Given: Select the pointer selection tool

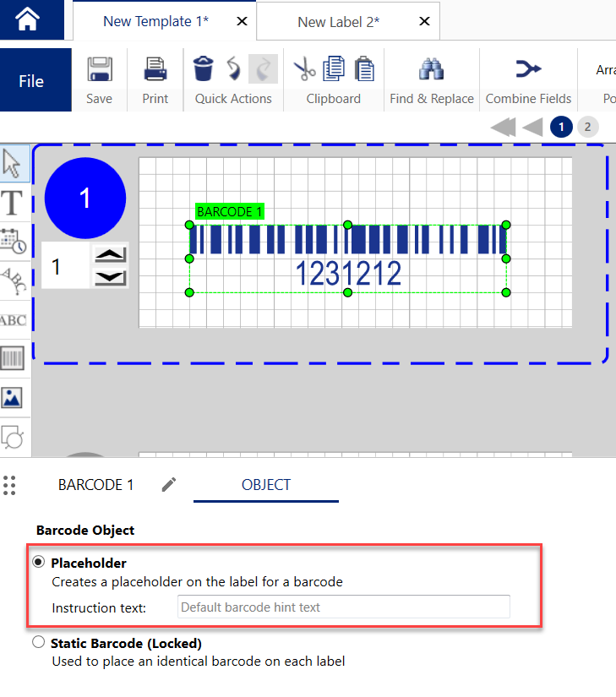Looking at the screenshot, I should [14, 164].
